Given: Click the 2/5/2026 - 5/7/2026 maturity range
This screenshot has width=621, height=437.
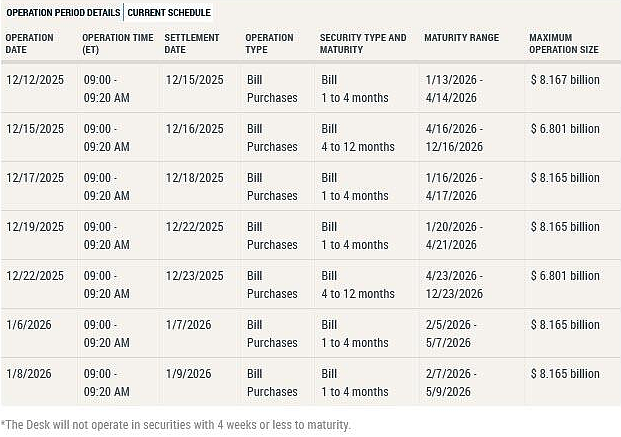Looking at the screenshot, I should pyautogui.click(x=451, y=334).
